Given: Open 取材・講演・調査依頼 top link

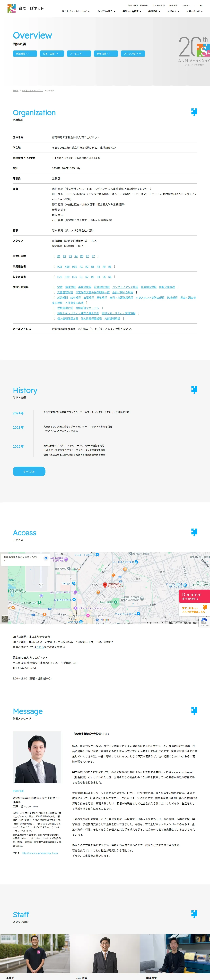Looking at the screenshot, I should (x=138, y=5).
